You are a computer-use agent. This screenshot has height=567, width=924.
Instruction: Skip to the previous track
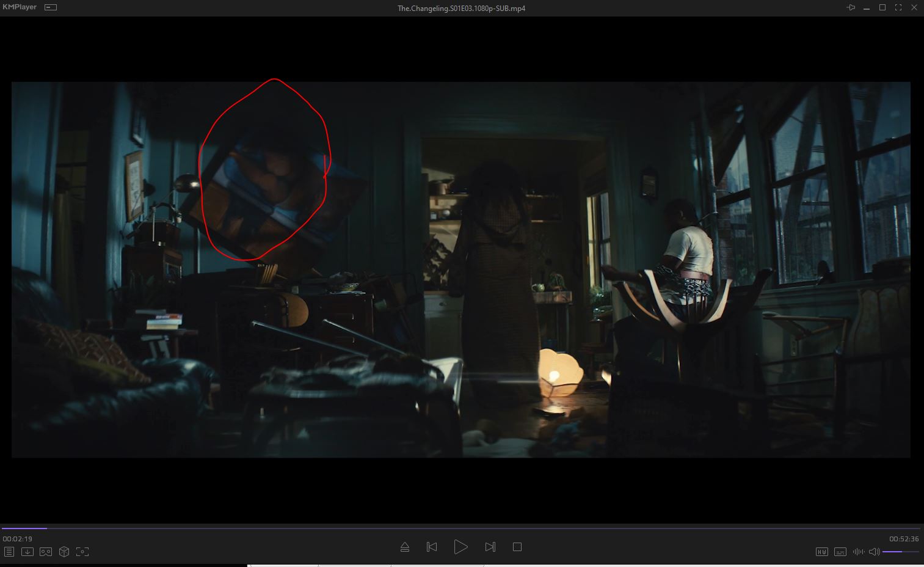pyautogui.click(x=432, y=547)
